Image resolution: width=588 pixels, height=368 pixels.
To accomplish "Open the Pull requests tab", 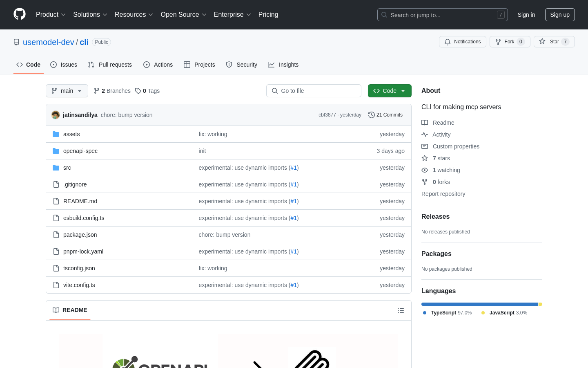I will pyautogui.click(x=110, y=65).
